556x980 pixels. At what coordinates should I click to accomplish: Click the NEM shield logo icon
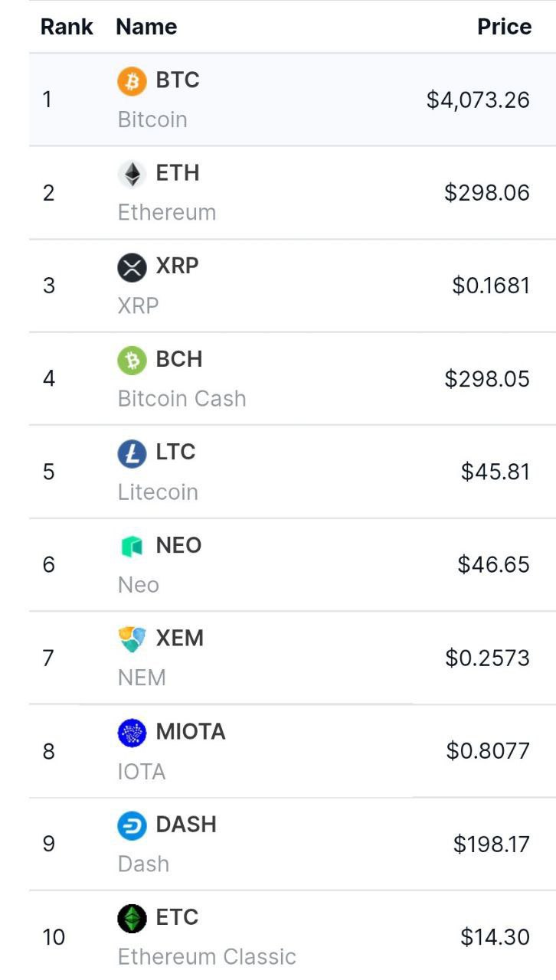pyautogui.click(x=132, y=639)
